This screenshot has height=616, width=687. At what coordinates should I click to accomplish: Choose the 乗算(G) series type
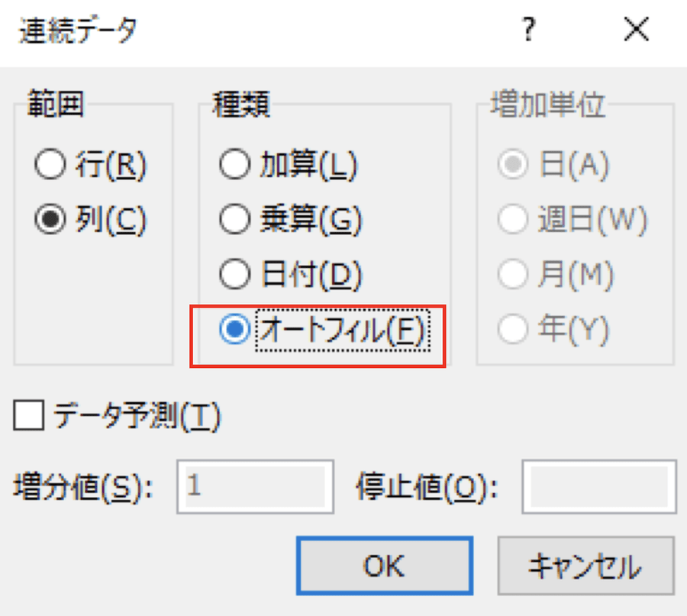(234, 221)
